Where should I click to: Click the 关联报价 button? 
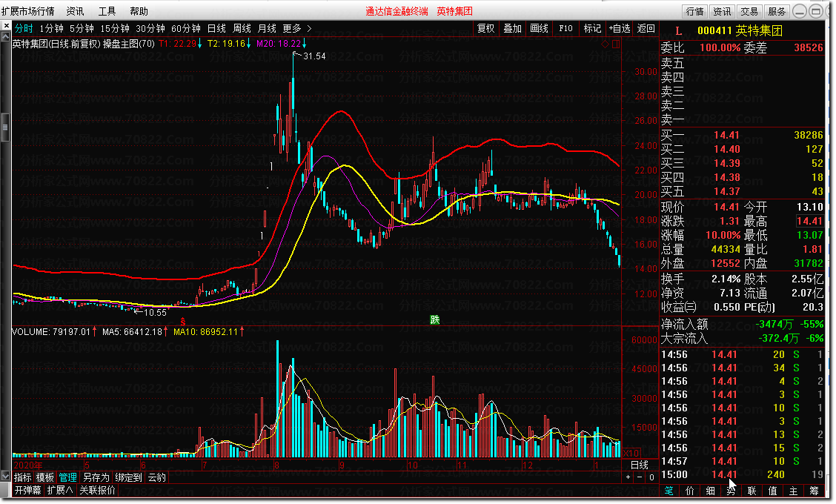tap(98, 490)
